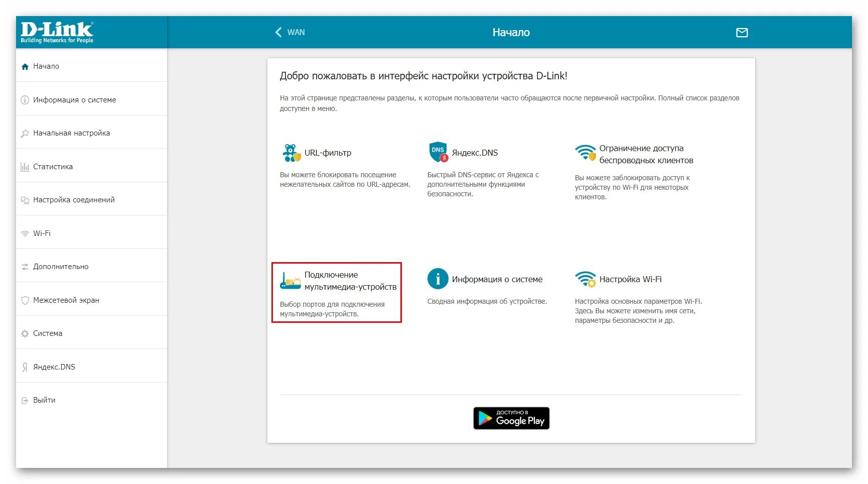
Task: Click the Яндекс.DNS shield icon in main panel
Action: [x=438, y=152]
